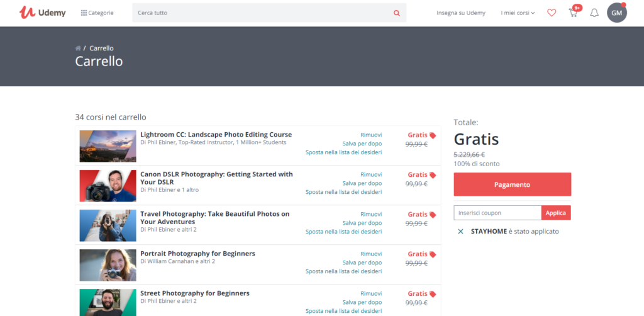
Task: Move Travel Photography course to wishlist
Action: 343,232
